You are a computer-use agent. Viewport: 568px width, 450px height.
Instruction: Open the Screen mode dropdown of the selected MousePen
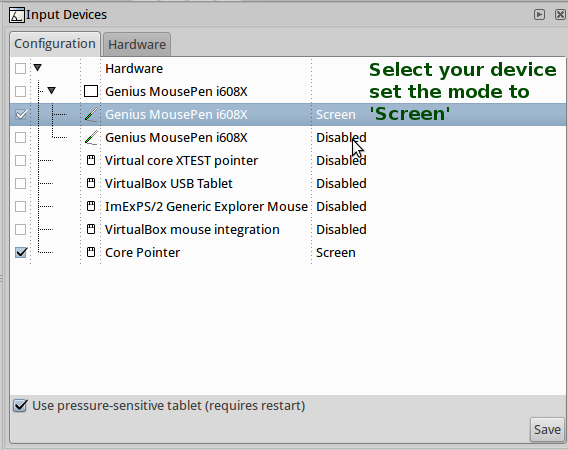pos(336,114)
